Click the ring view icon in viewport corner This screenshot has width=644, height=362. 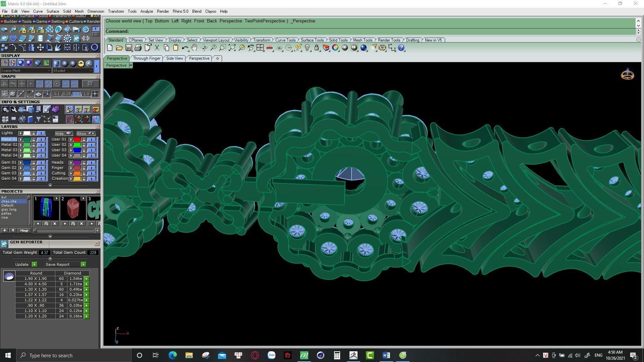pyautogui.click(x=627, y=74)
